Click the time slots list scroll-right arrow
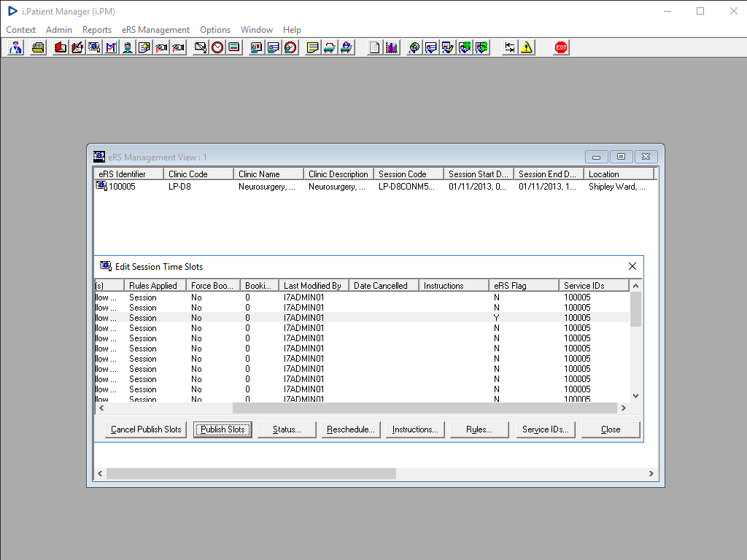Screen dimensions: 747x560 click(x=623, y=408)
